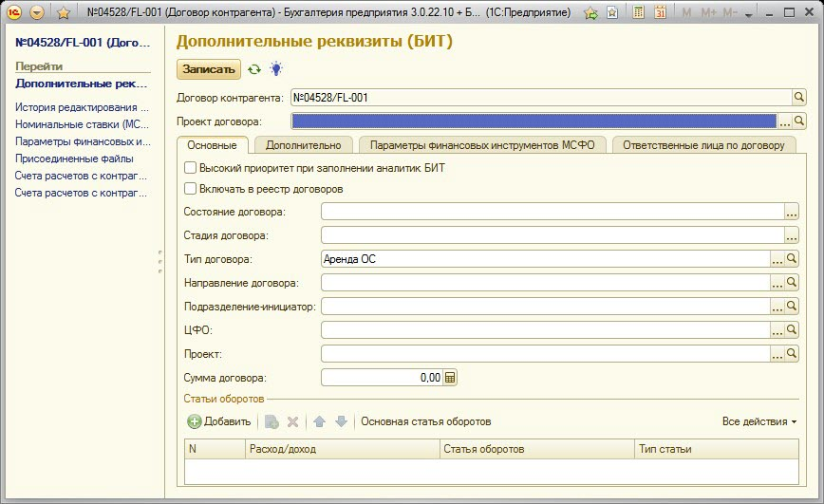Switch to the Дополнительно tab
Viewport: 824px width, 504px height.
tap(303, 145)
